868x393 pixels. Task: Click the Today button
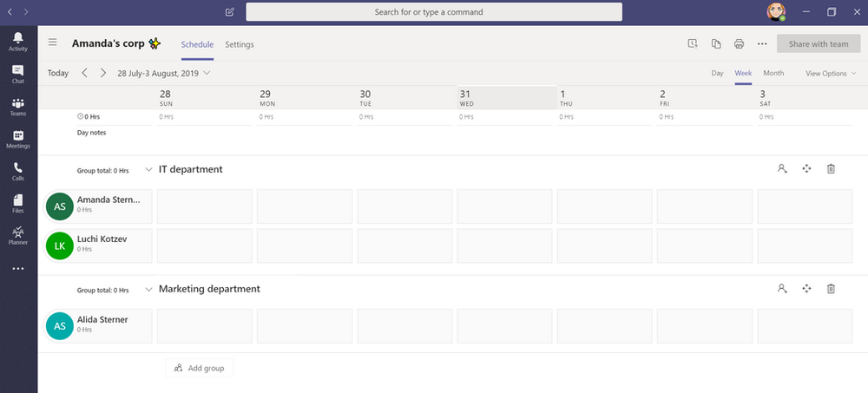(x=58, y=73)
